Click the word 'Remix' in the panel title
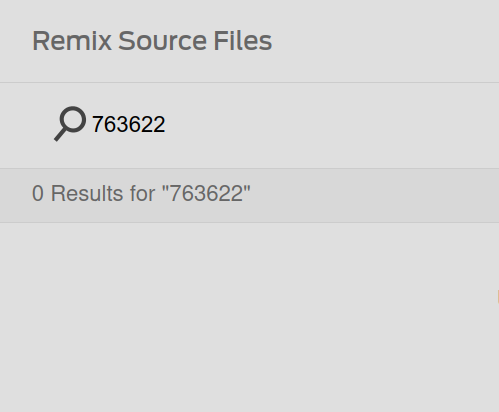 [x=72, y=41]
